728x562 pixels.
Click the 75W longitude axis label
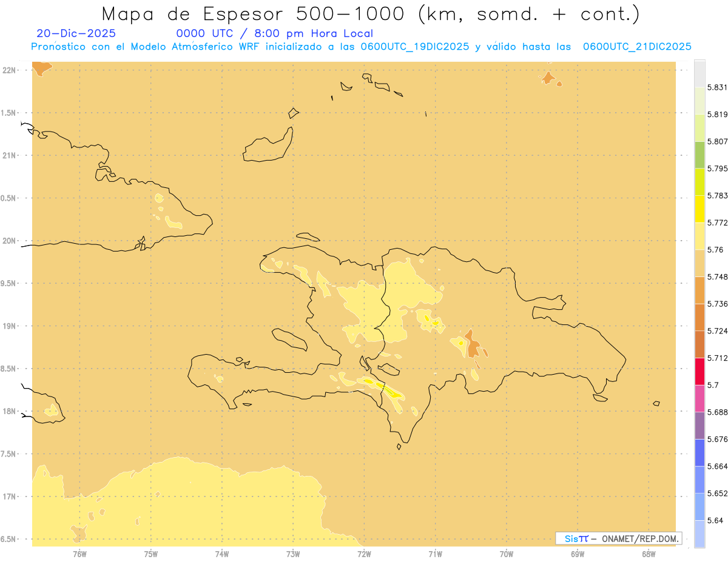pyautogui.click(x=151, y=554)
